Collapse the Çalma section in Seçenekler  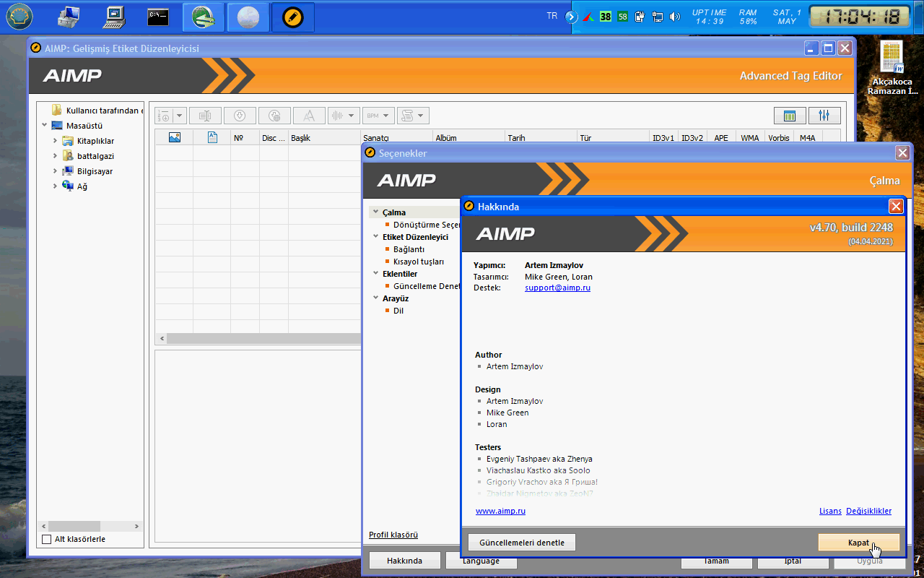point(376,212)
